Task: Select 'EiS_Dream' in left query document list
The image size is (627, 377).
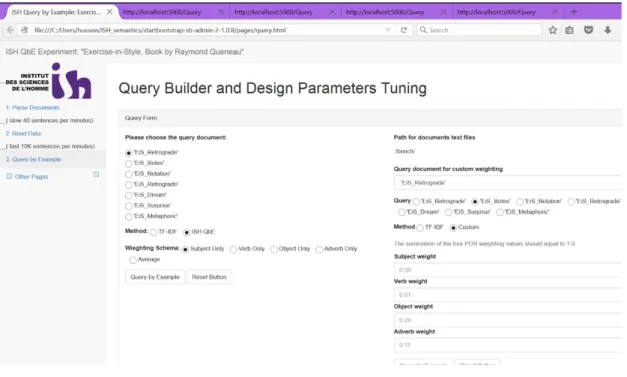Action: 128,195
